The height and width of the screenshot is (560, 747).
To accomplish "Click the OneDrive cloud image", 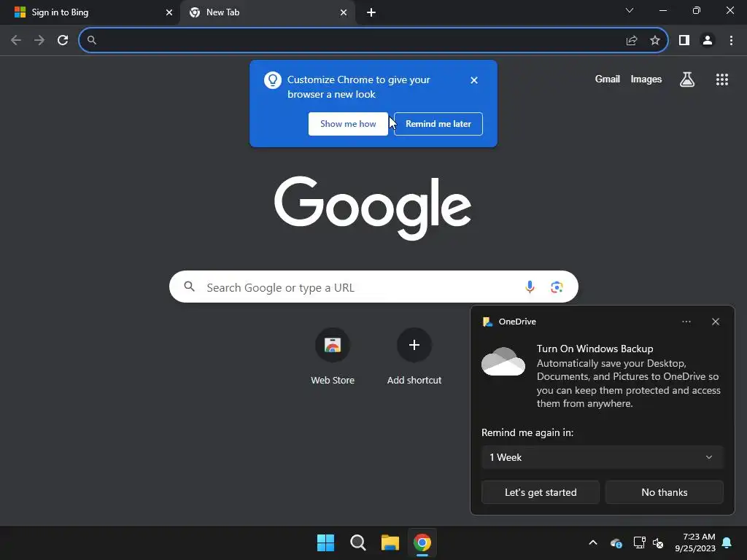I will coord(503,362).
